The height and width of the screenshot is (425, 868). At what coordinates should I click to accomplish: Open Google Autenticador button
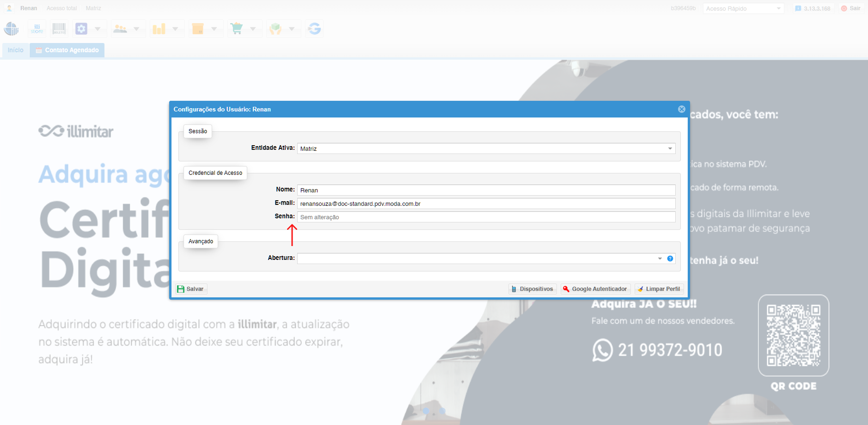coord(595,289)
